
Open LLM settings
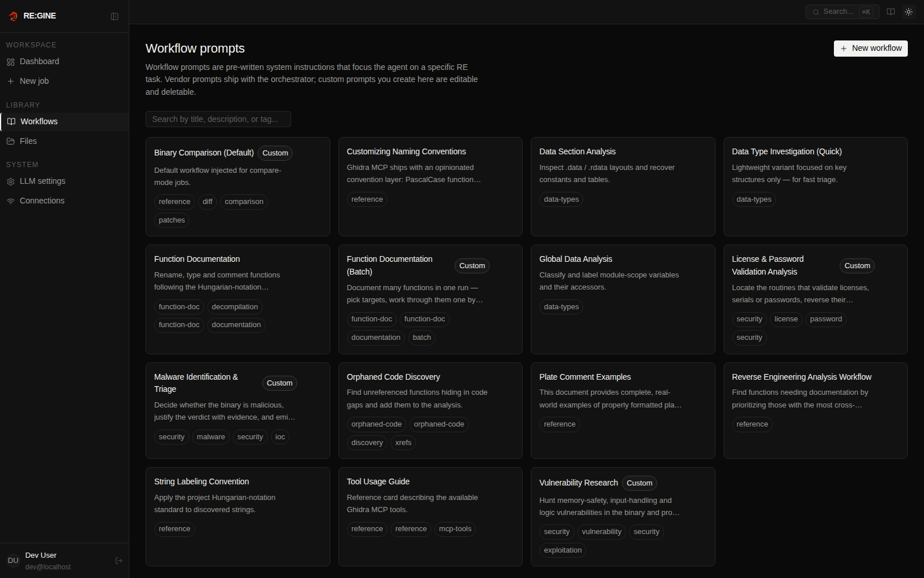pyautogui.click(x=64, y=181)
